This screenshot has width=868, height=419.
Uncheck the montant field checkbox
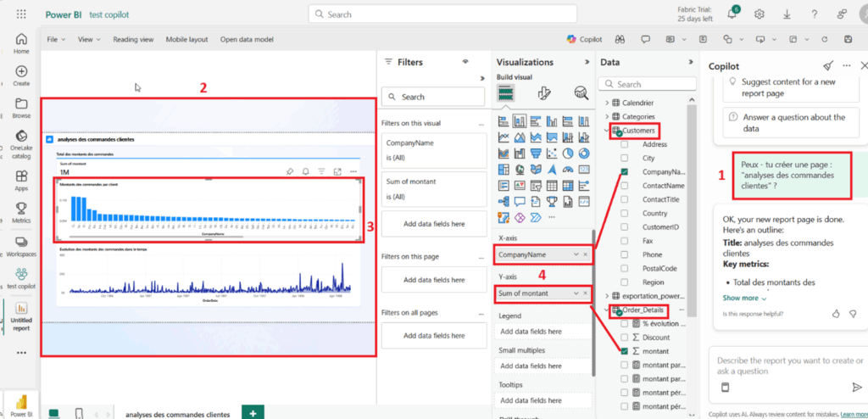pyautogui.click(x=625, y=351)
